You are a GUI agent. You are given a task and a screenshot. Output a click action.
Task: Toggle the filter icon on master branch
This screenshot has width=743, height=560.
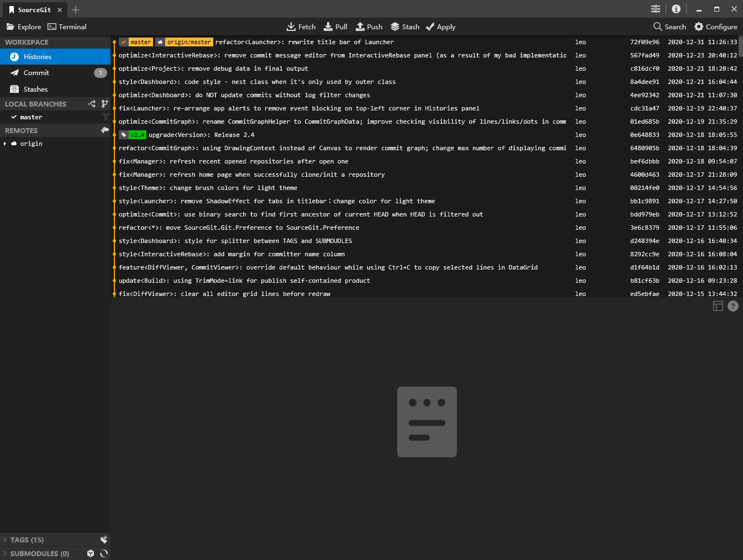[x=106, y=117]
